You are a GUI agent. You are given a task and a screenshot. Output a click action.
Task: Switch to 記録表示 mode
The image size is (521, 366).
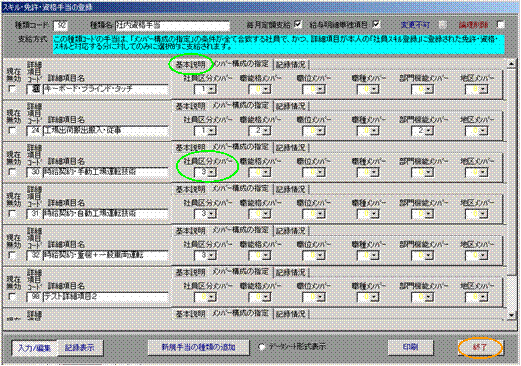point(80,348)
